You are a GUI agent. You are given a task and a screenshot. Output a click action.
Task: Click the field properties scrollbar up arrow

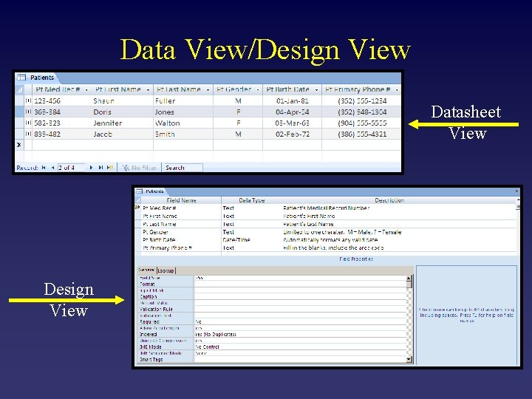point(409,278)
